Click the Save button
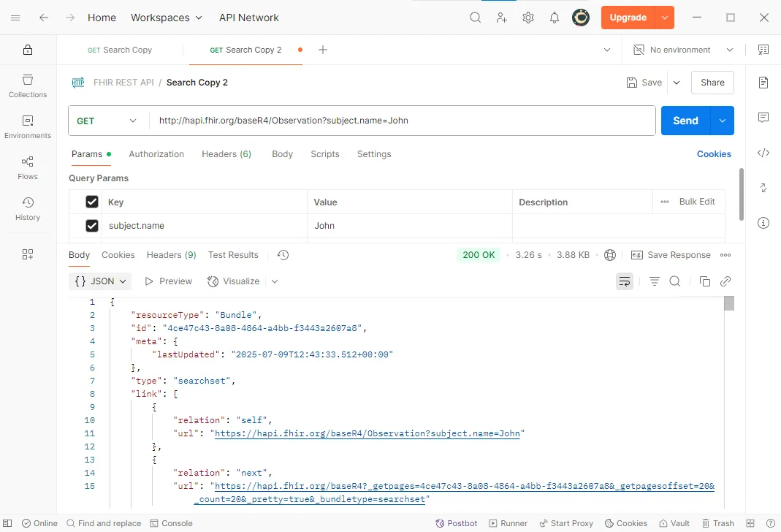Screen dimensions: 781x532 tap(644, 83)
